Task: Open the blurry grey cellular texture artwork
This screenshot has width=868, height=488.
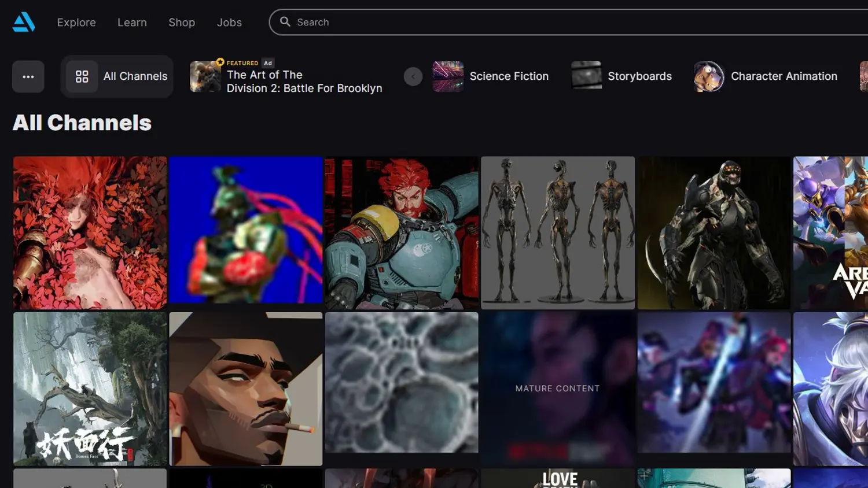Action: 402,383
